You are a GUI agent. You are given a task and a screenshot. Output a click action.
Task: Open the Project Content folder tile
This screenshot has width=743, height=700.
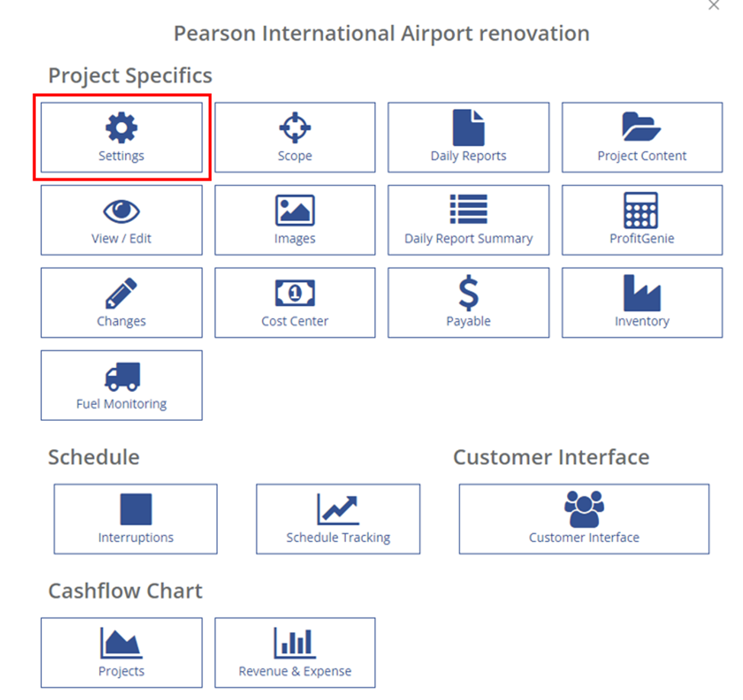642,137
